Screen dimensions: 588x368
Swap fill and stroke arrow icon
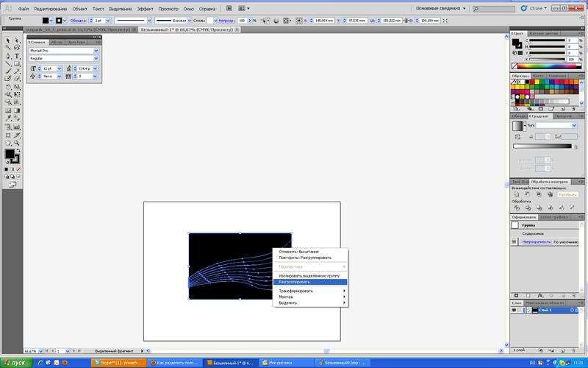[x=18, y=151]
